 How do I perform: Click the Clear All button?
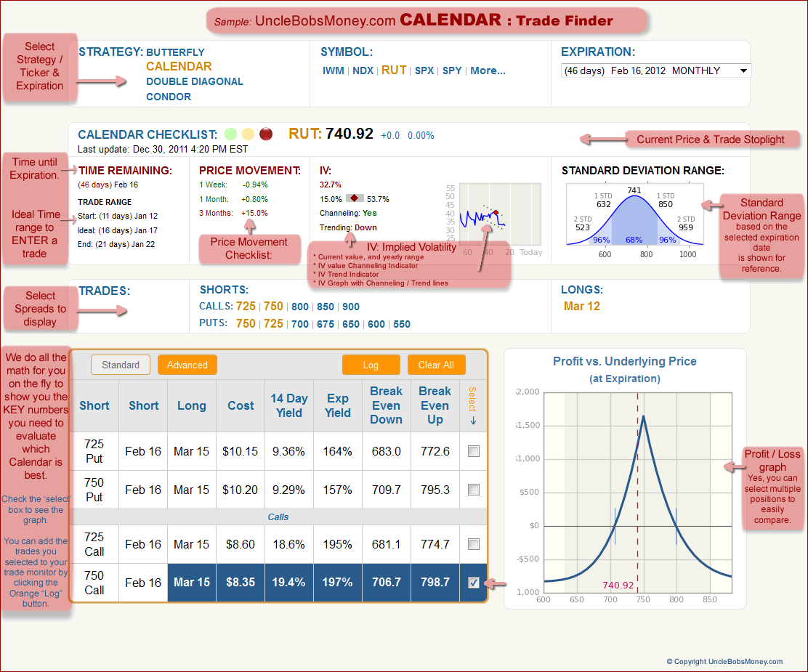tap(437, 365)
